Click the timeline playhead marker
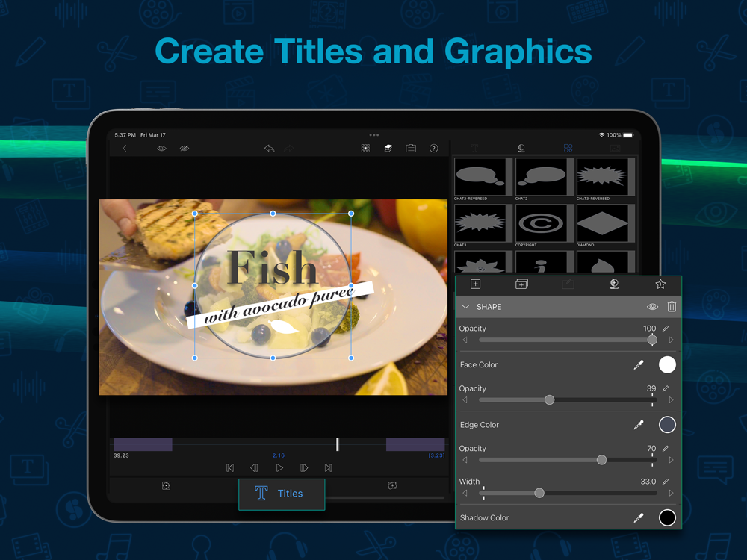 pos(338,444)
